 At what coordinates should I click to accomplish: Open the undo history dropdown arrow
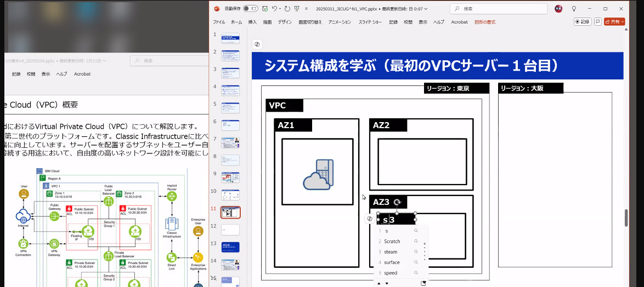[x=280, y=9]
